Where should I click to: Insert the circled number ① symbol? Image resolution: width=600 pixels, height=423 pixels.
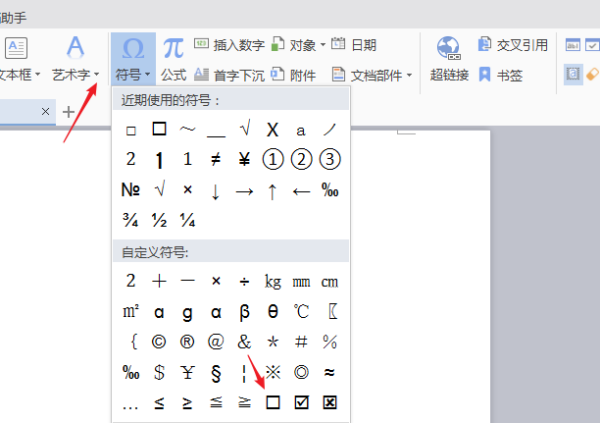[x=272, y=159]
